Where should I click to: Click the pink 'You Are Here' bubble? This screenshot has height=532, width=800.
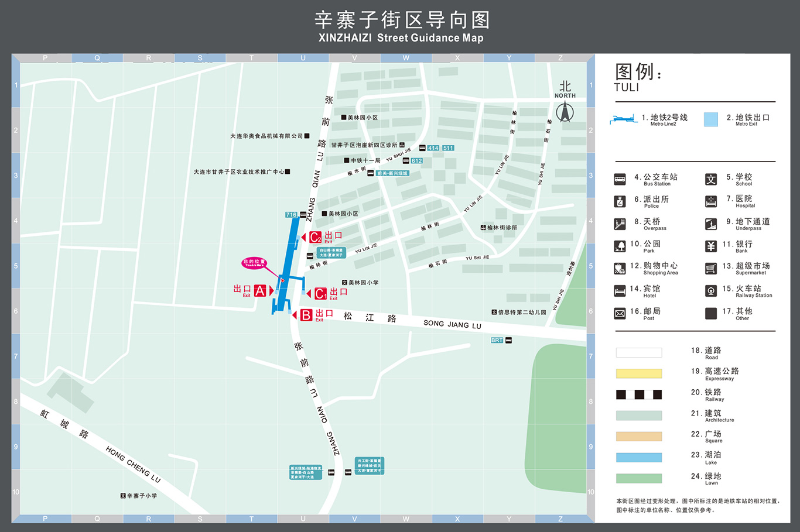(254, 263)
